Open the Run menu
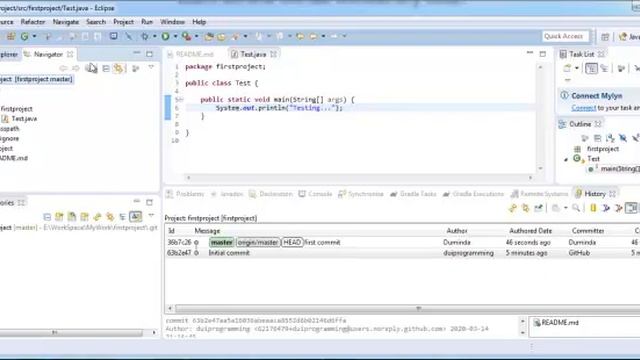This screenshot has height=360, width=640. (147, 22)
